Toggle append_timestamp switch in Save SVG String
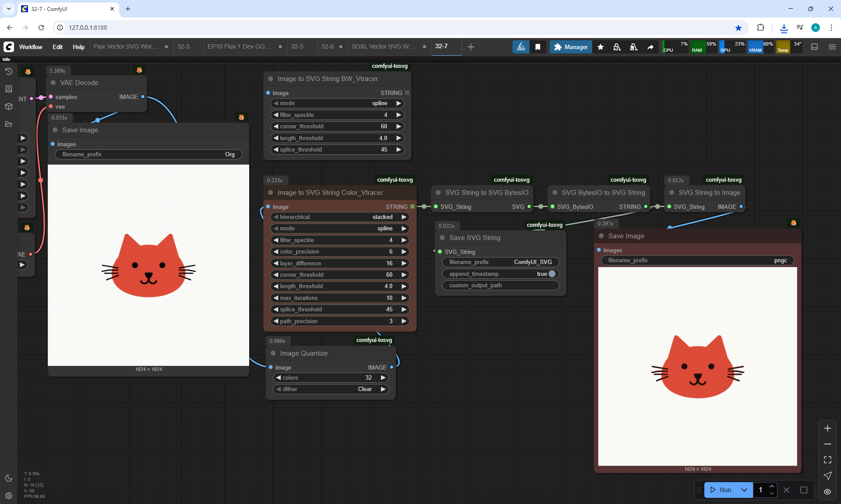 (x=552, y=274)
